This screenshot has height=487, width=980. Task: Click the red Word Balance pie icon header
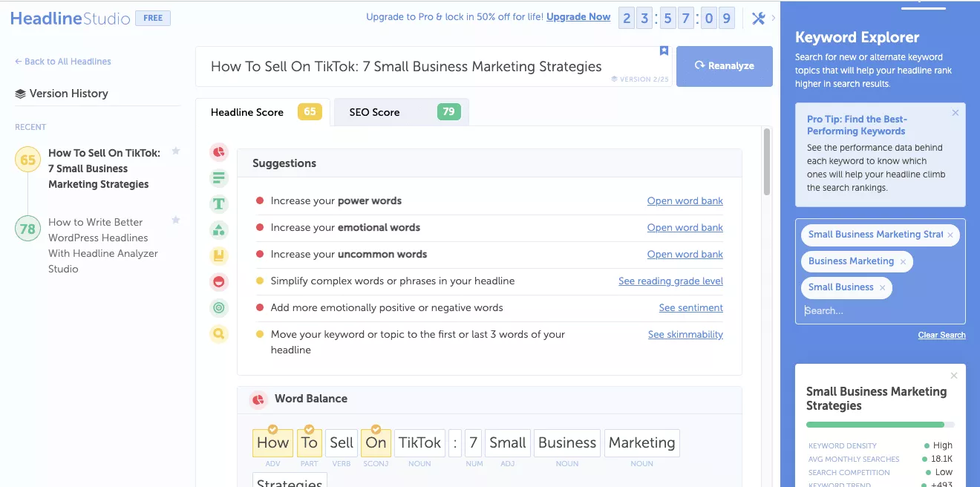coord(258,399)
